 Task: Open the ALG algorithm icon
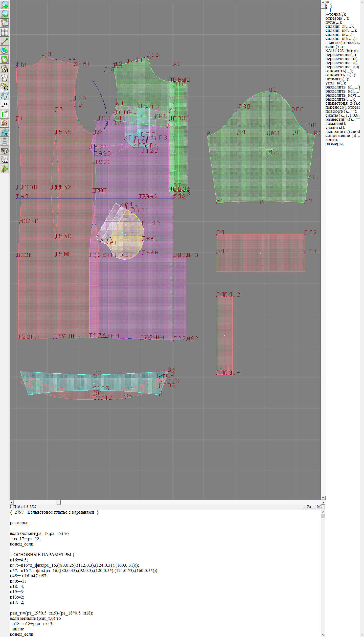[x=5, y=160]
